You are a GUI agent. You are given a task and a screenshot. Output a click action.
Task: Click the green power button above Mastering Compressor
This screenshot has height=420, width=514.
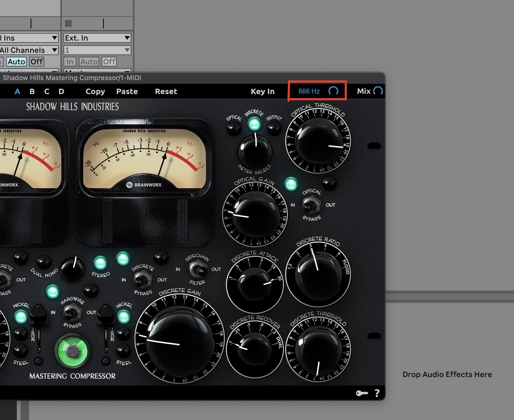(72, 351)
